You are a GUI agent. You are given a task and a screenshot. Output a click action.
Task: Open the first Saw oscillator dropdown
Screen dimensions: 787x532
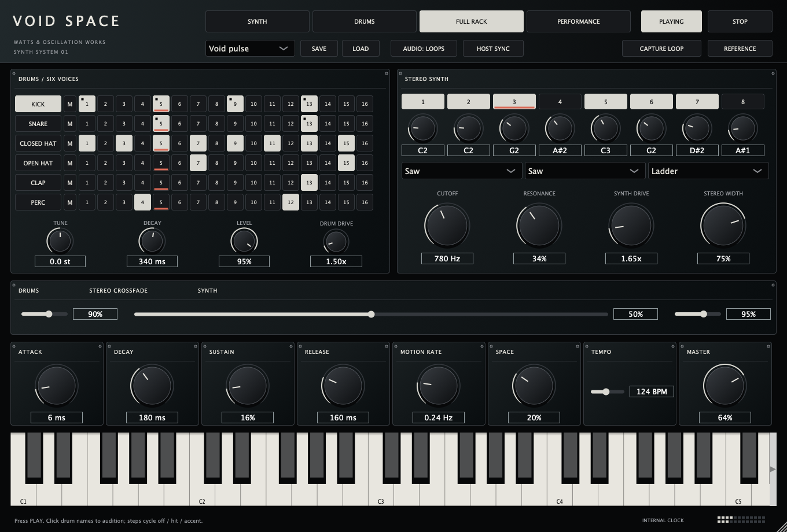coord(462,171)
